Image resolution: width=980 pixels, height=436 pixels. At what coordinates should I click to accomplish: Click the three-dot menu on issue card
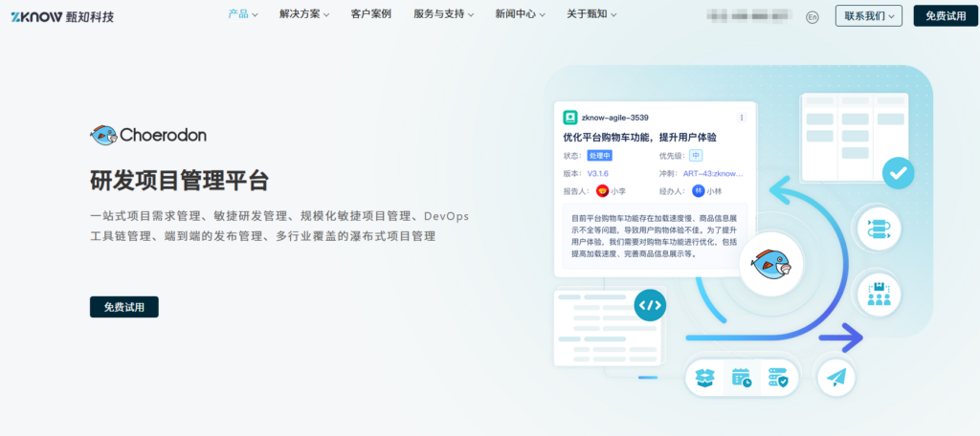pos(742,118)
